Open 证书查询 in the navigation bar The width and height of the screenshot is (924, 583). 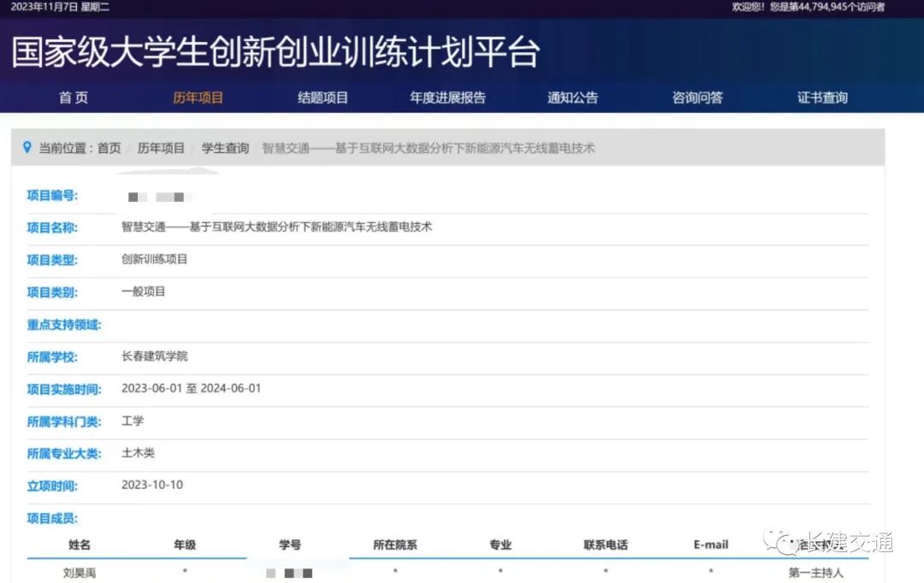(822, 97)
